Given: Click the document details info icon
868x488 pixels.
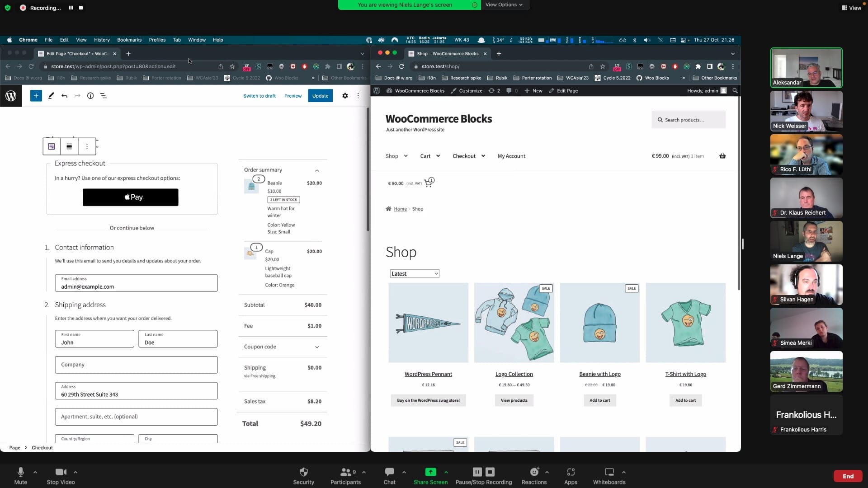Looking at the screenshot, I should (x=90, y=96).
